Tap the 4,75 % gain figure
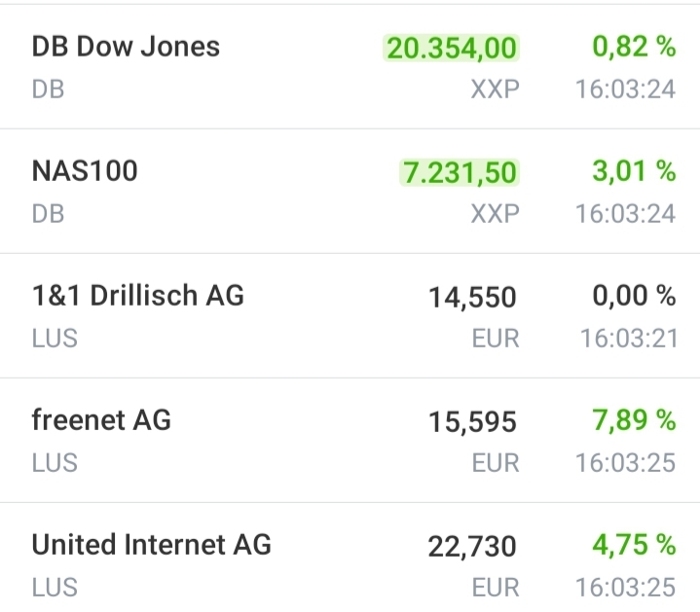This screenshot has width=700, height=612. [x=634, y=545]
